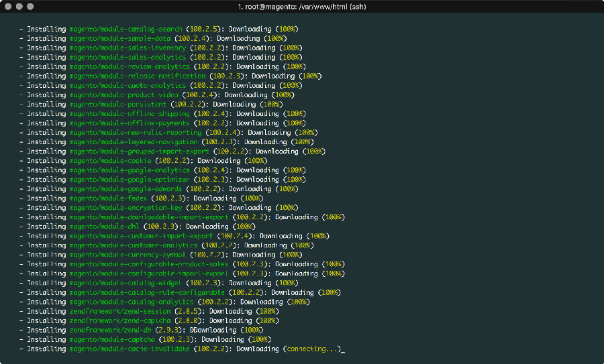Select the zendframework/zend-db package name

click(111, 330)
